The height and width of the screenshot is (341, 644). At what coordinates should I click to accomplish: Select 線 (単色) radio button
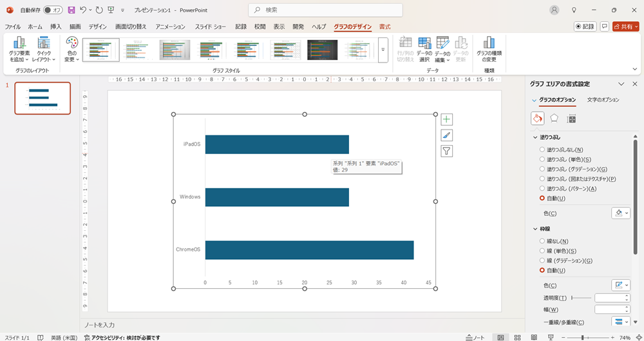click(x=542, y=251)
